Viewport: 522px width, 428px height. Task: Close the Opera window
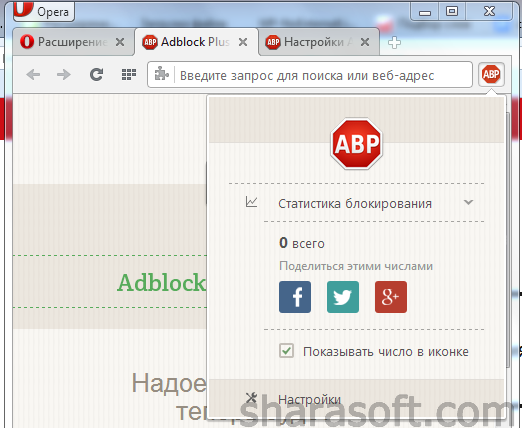tap(489, 12)
